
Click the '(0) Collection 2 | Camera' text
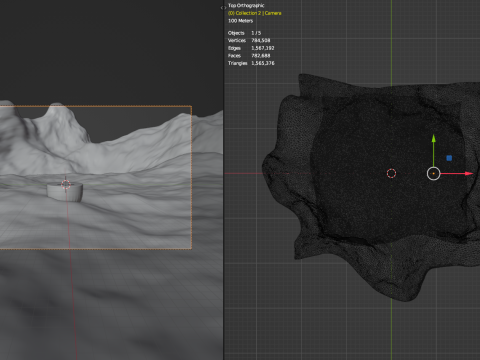point(255,13)
